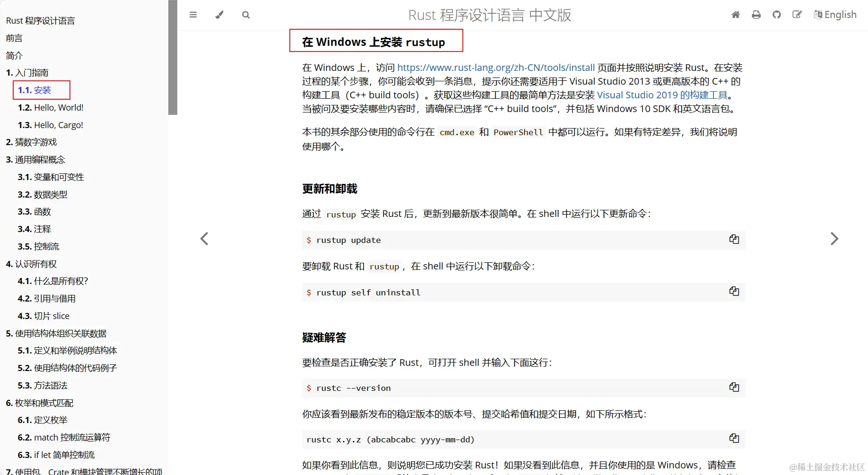Click the heading '疑难解答'
This screenshot has height=475, width=868.
[324, 338]
